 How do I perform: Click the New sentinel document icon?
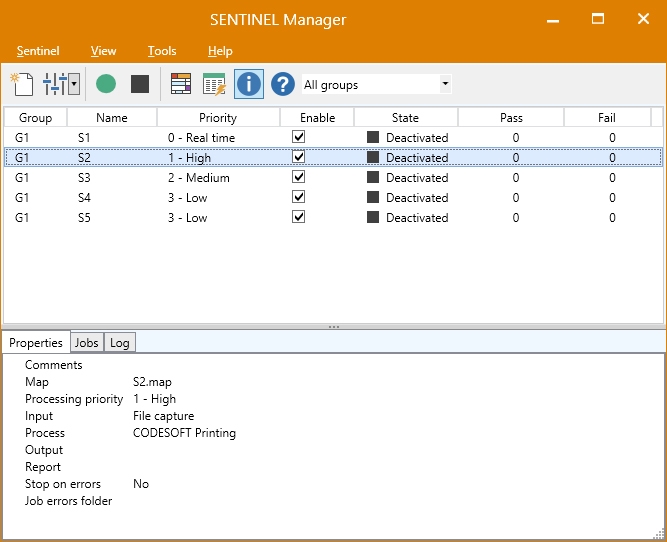(22, 84)
